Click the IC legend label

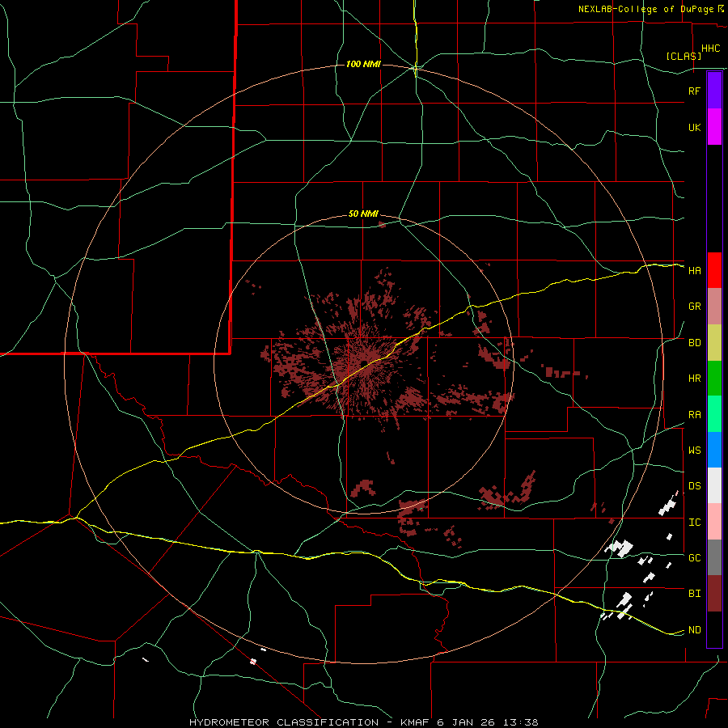point(695,523)
